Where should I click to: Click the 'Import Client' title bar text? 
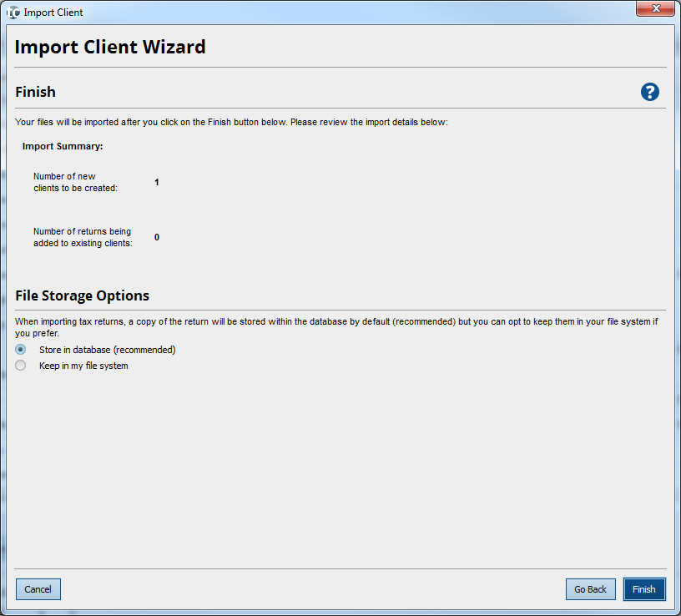53,13
